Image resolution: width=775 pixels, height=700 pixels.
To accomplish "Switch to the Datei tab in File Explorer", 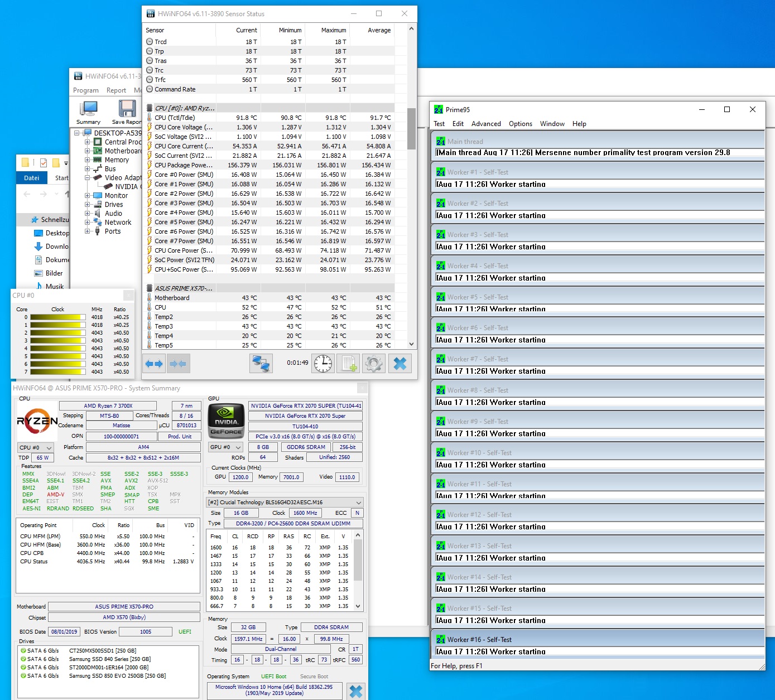I will point(32,178).
